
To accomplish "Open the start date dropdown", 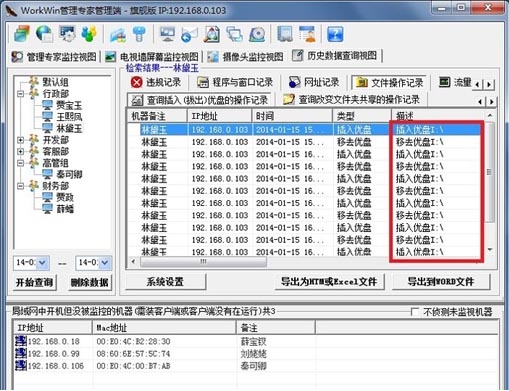I will pos(43,263).
